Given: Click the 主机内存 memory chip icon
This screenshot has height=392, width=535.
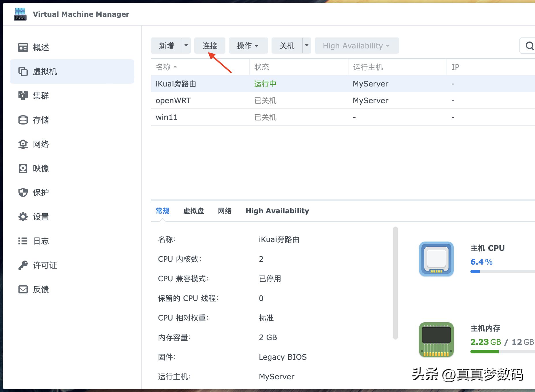Looking at the screenshot, I should tap(436, 340).
